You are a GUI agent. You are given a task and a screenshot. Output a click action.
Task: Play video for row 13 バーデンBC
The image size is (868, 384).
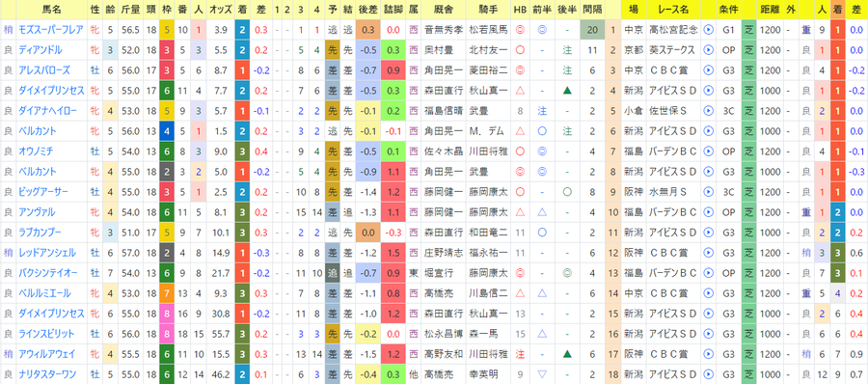pyautogui.click(x=708, y=273)
